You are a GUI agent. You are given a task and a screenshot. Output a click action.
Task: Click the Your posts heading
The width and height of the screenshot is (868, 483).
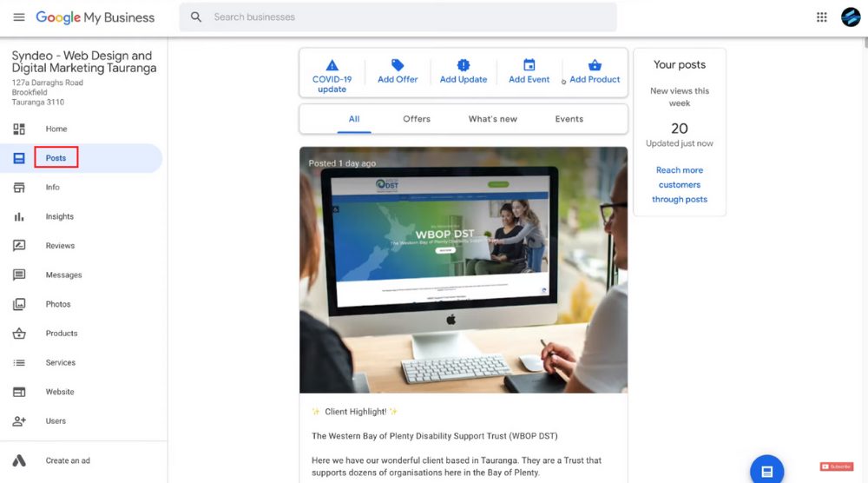click(x=680, y=65)
